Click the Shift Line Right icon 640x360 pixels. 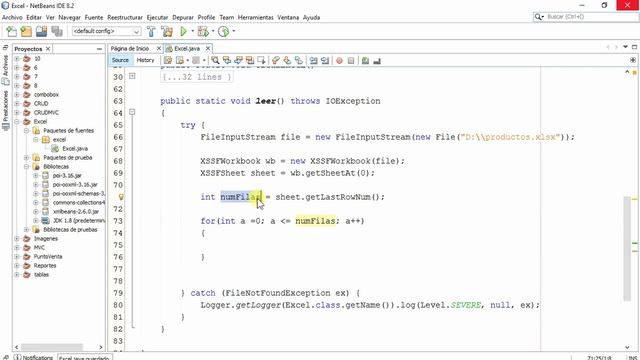pos(324,60)
